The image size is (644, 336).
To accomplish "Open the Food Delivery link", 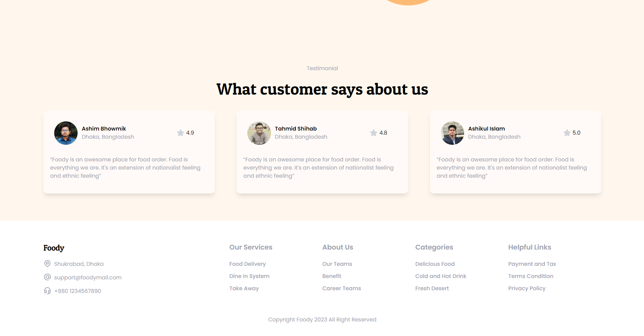I will pos(248,264).
